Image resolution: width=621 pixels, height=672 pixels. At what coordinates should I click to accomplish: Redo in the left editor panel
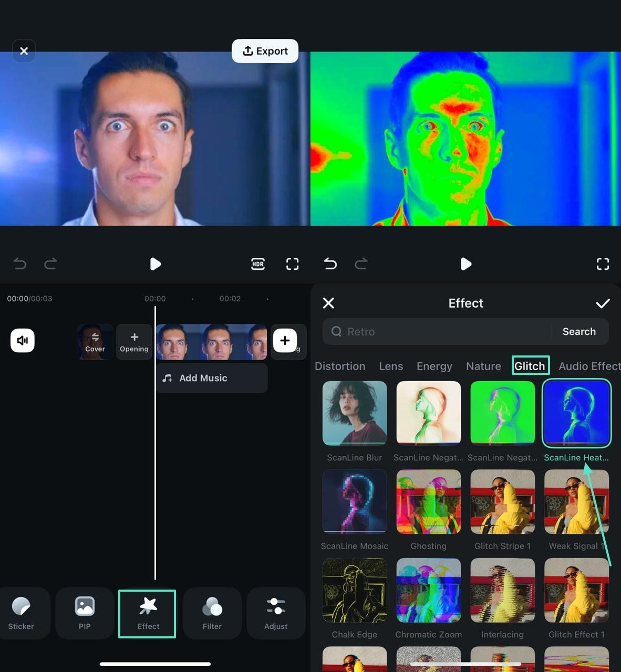coord(50,264)
